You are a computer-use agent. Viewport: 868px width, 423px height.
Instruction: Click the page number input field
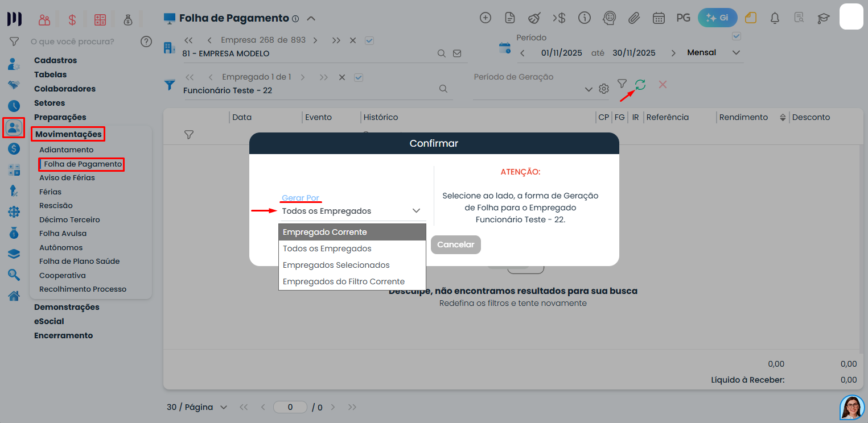[290, 407]
